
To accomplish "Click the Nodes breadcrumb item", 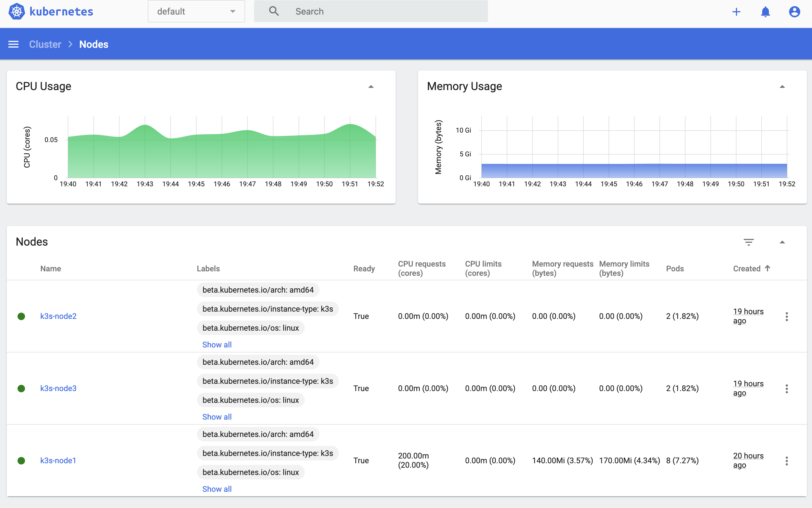I will click(94, 44).
